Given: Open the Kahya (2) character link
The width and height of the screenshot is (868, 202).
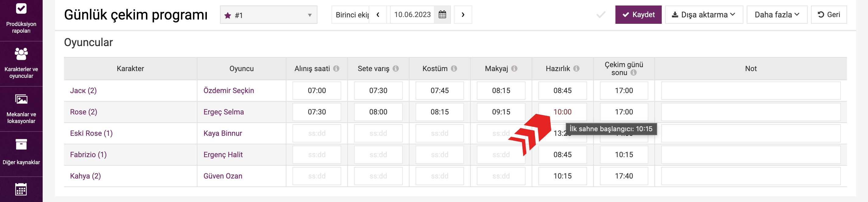Looking at the screenshot, I should click(85, 176).
